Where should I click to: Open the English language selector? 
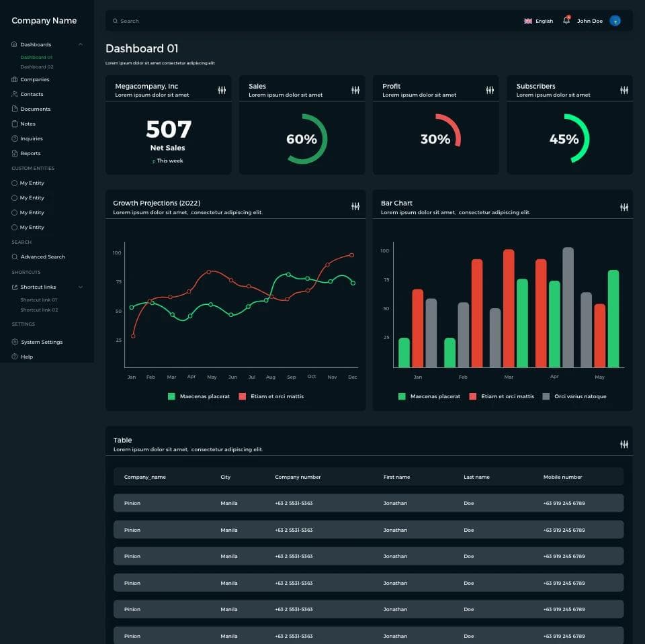(x=539, y=21)
